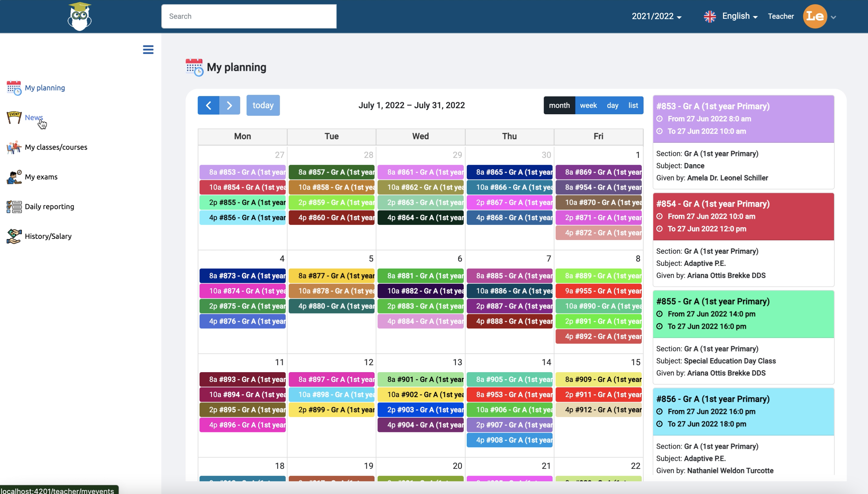Click Given by: Nathaniel Weldon Turcotte

(x=715, y=471)
